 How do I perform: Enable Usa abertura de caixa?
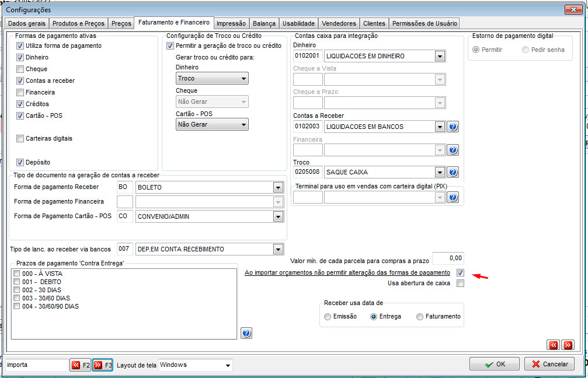click(x=460, y=283)
